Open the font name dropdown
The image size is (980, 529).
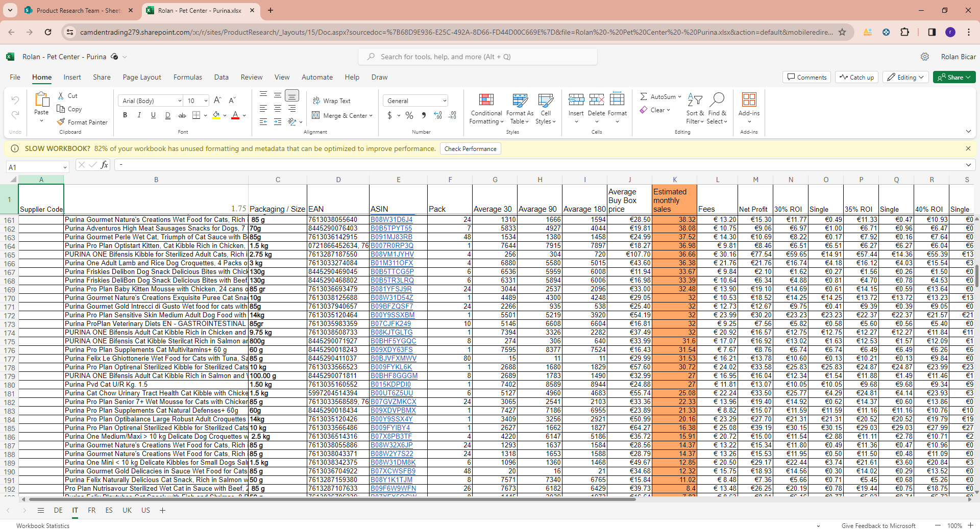coord(180,101)
